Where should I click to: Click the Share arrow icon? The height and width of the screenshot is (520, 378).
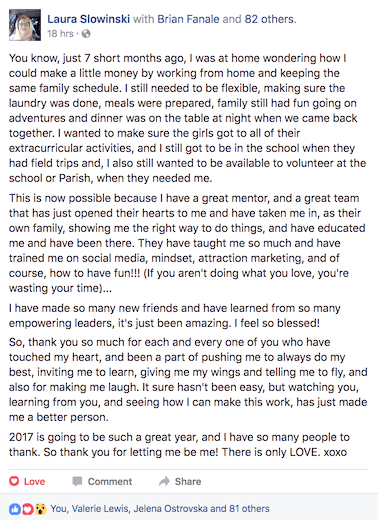click(x=164, y=481)
